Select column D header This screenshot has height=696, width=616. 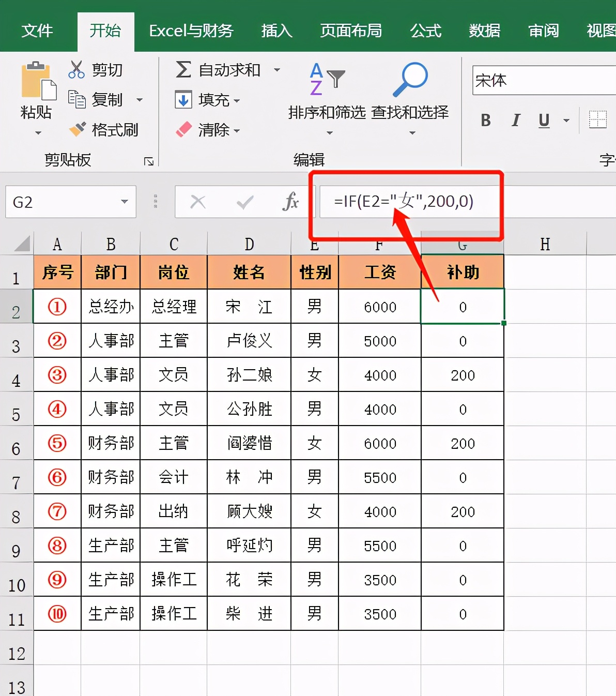249,244
